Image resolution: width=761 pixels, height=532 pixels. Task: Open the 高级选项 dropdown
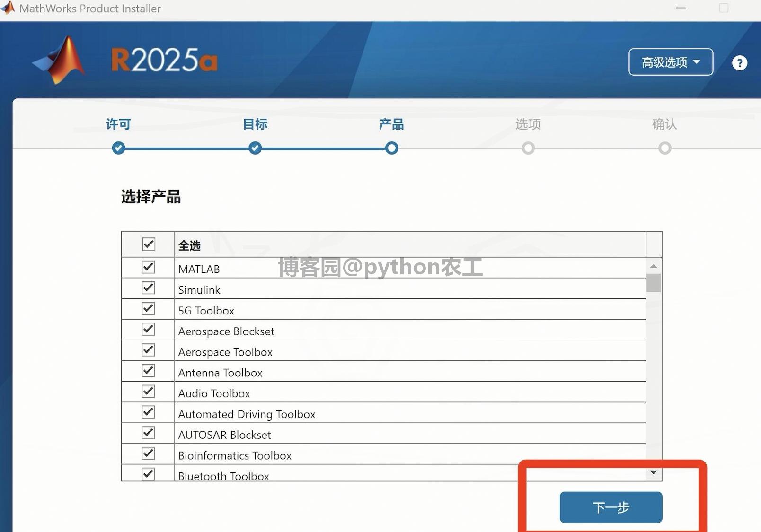(x=670, y=62)
